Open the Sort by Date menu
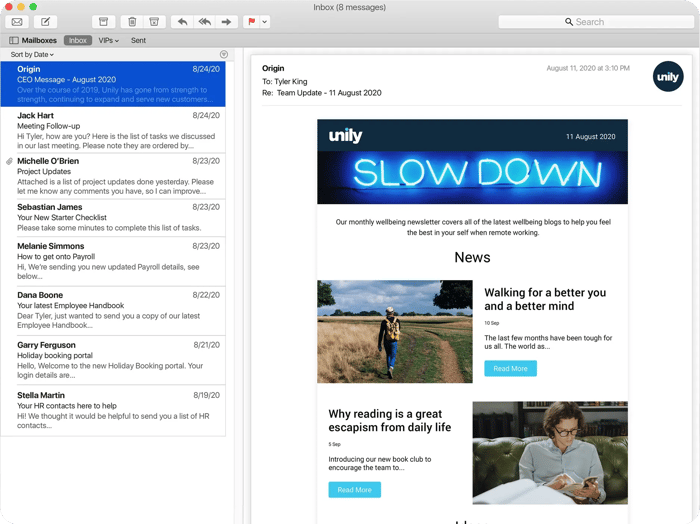This screenshot has height=524, width=700. click(x=32, y=54)
